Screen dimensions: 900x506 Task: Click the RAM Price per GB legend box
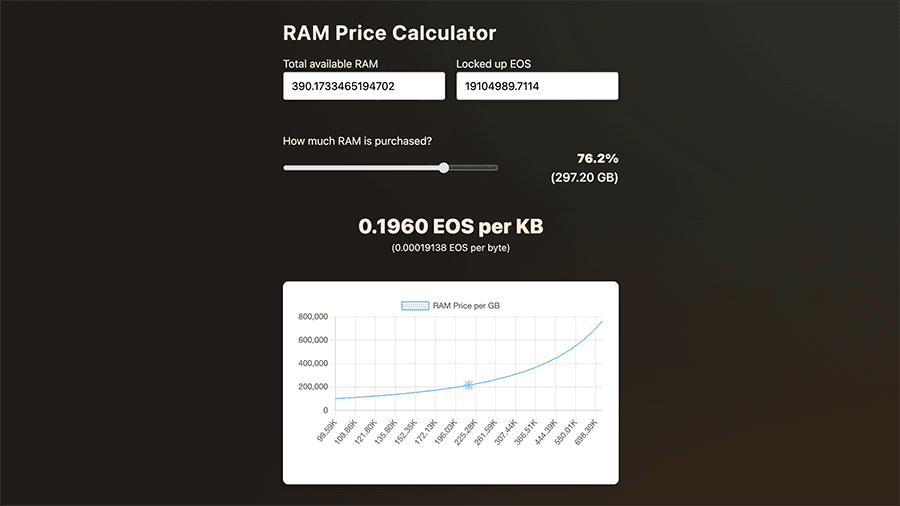pyautogui.click(x=414, y=305)
